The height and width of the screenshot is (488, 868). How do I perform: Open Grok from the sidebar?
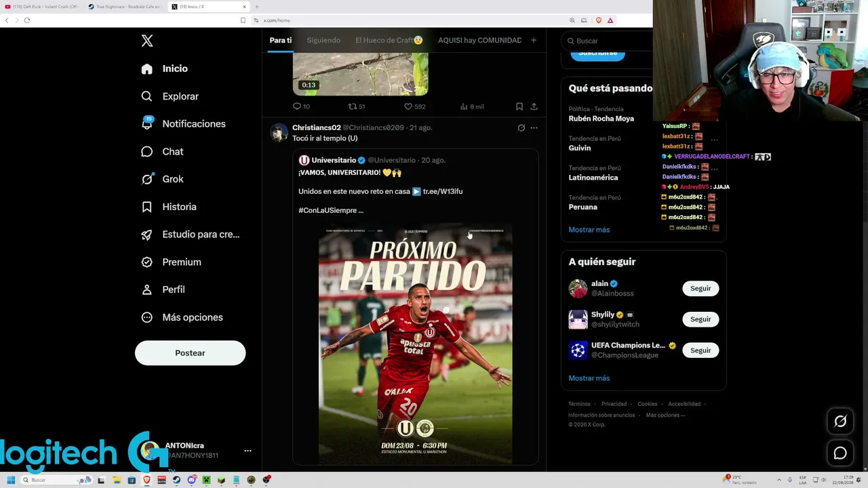(163, 179)
